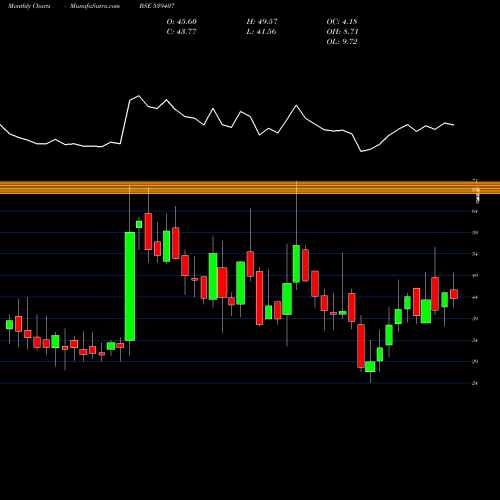The image size is (500, 500).
Task: Click the '29' price axis label
Action: click(475, 362)
